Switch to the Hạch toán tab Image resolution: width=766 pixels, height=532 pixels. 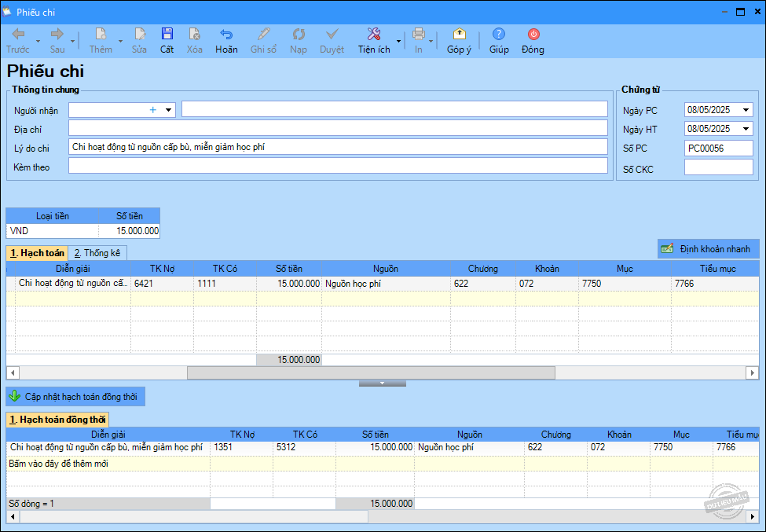(37, 253)
